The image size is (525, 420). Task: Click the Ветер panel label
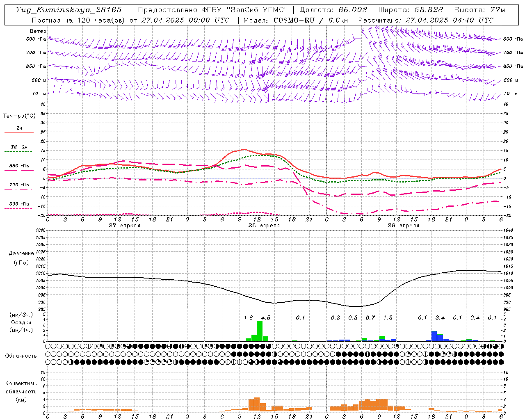pyautogui.click(x=38, y=31)
